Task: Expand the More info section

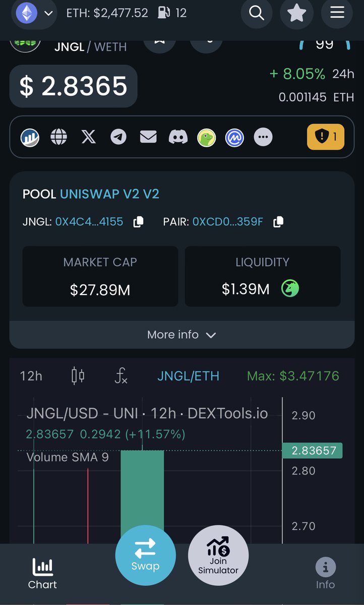Action: (x=181, y=335)
